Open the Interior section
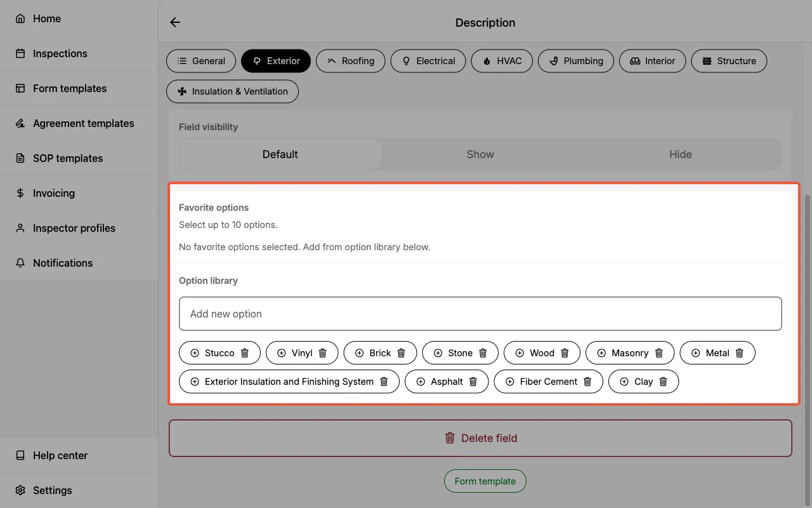This screenshot has width=812, height=508. pyautogui.click(x=652, y=61)
